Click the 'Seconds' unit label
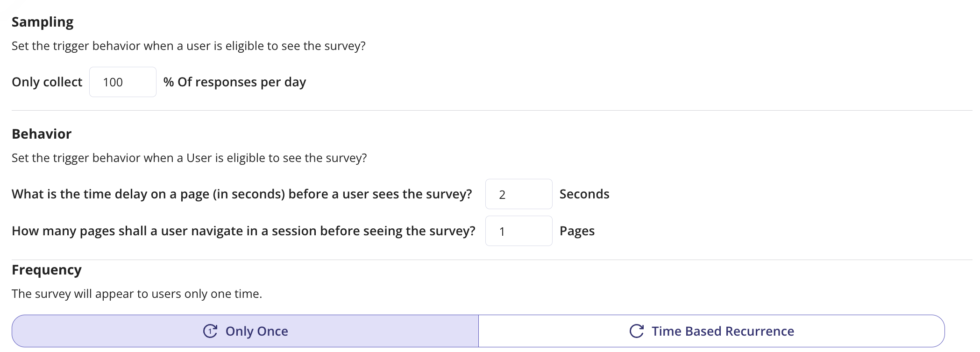The width and height of the screenshot is (980, 352). 584,194
